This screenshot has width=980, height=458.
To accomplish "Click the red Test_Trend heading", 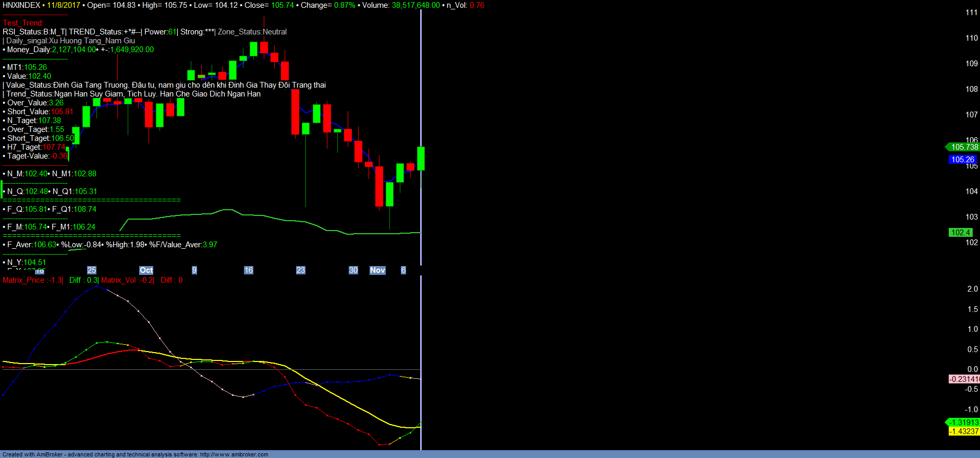I will [x=23, y=23].
